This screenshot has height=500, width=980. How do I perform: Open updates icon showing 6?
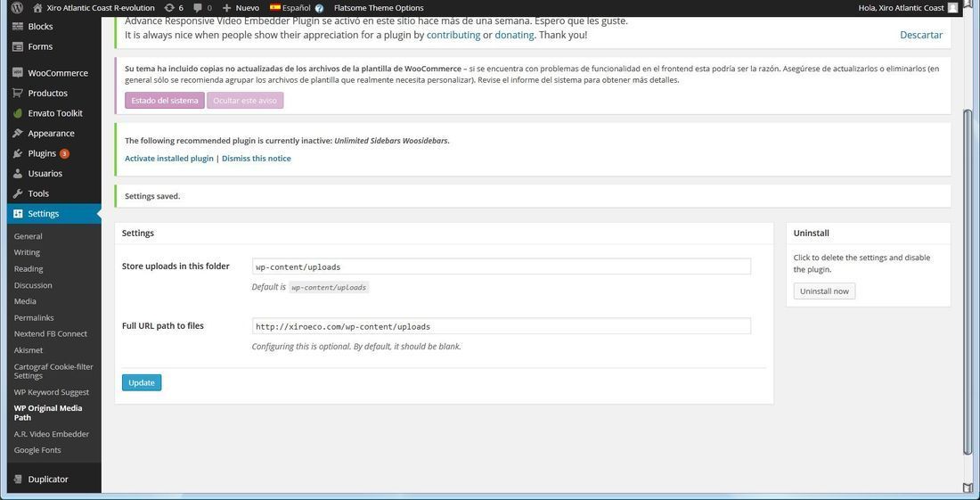pos(169,8)
